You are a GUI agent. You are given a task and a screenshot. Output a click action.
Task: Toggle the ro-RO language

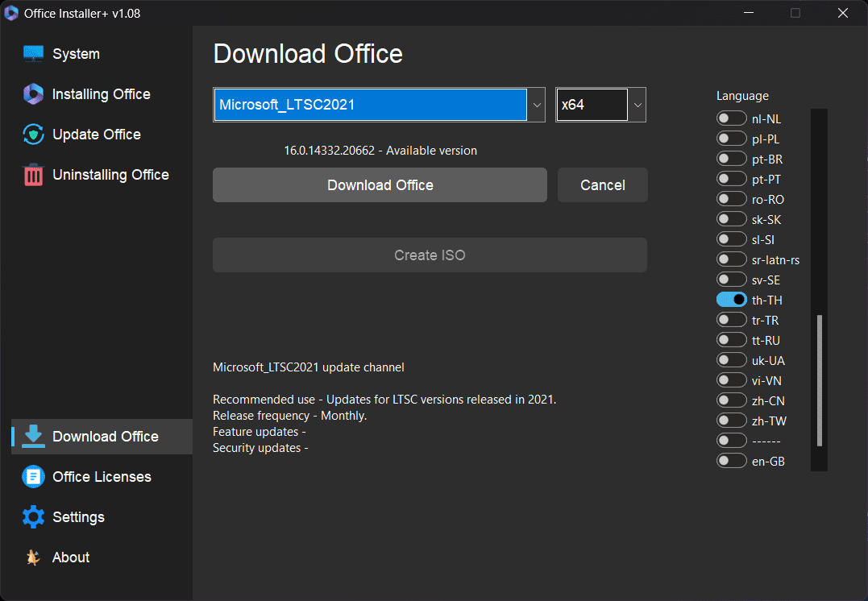(x=731, y=199)
